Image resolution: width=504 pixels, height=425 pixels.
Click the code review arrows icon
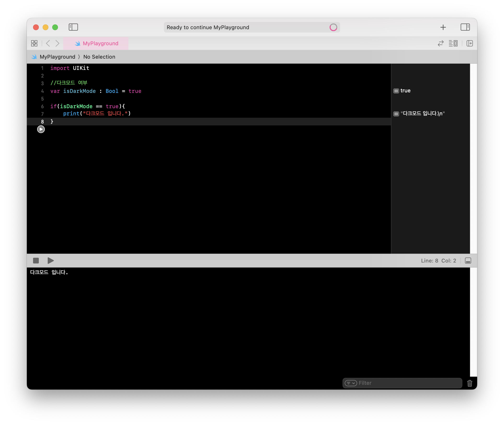pos(440,43)
